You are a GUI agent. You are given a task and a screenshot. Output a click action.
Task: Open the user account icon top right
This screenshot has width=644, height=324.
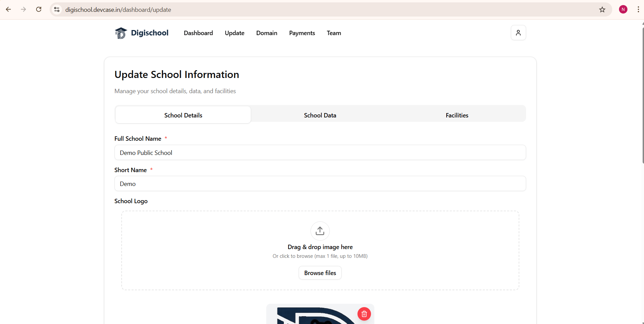[x=518, y=32]
